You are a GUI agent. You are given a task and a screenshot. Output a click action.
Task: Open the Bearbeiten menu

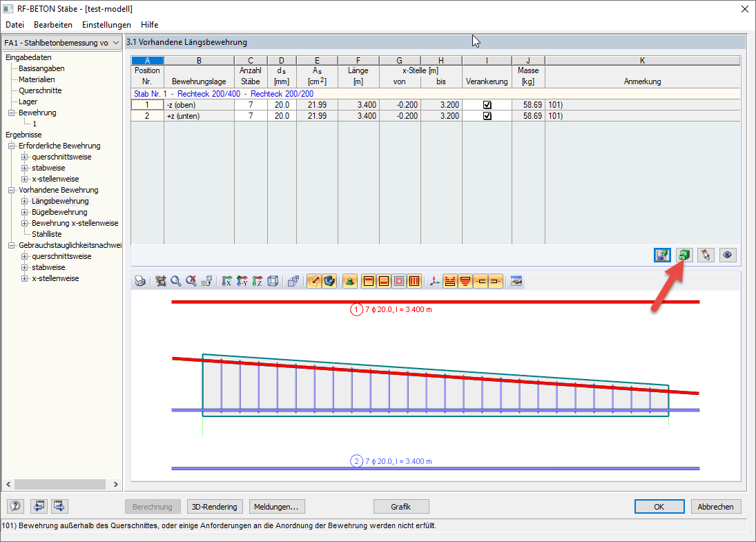click(53, 25)
